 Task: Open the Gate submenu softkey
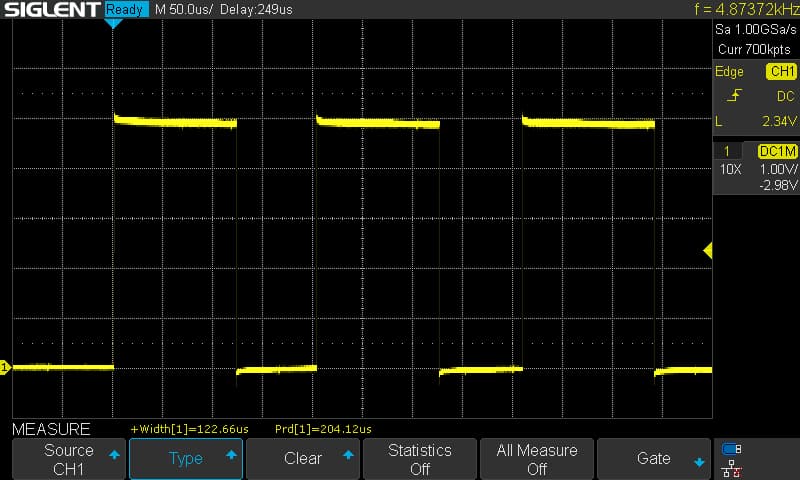[x=654, y=459]
